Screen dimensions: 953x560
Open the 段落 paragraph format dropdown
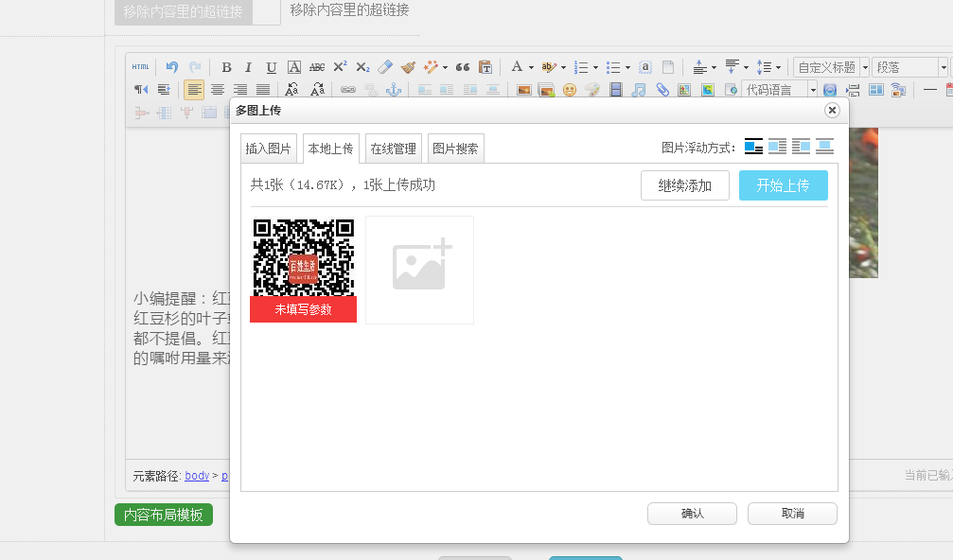click(909, 67)
